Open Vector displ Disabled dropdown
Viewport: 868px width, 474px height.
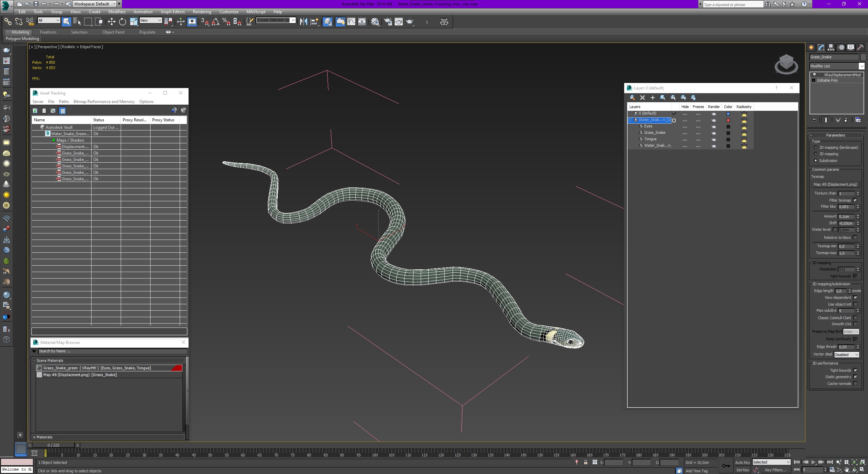click(x=846, y=355)
